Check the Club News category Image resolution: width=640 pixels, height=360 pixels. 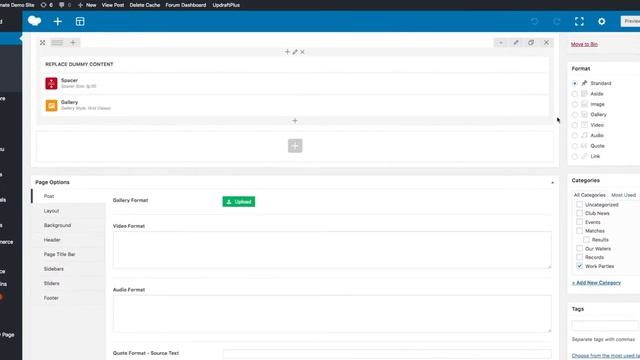coord(580,213)
